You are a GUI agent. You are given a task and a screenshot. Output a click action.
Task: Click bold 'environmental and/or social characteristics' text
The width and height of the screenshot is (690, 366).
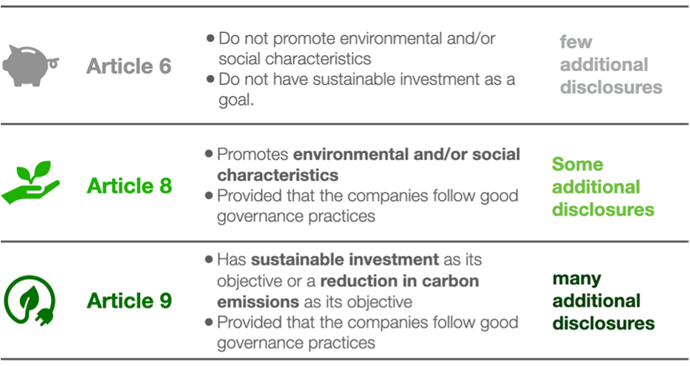tap(369, 165)
